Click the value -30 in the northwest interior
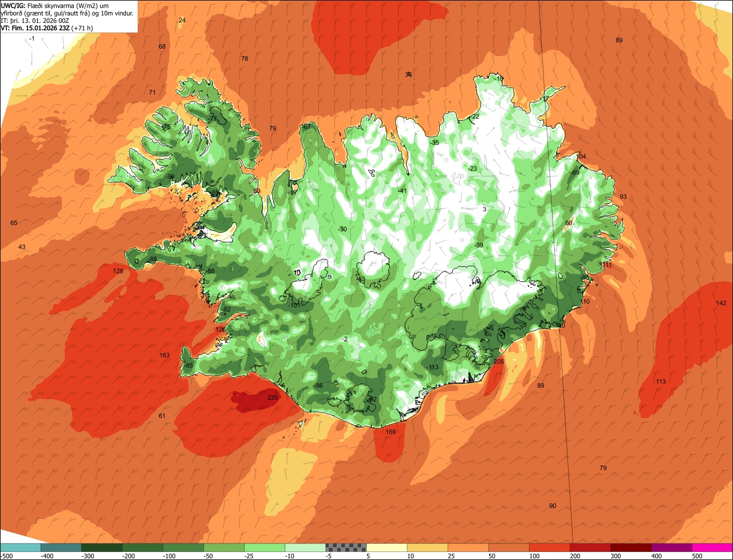Screen dimensions: 733x560 [x=342, y=229]
